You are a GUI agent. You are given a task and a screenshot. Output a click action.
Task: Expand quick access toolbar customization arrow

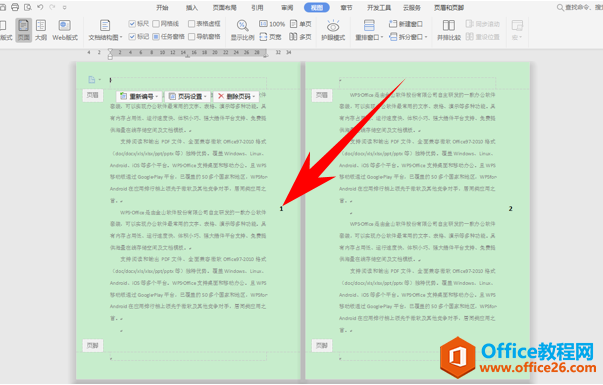click(64, 7)
